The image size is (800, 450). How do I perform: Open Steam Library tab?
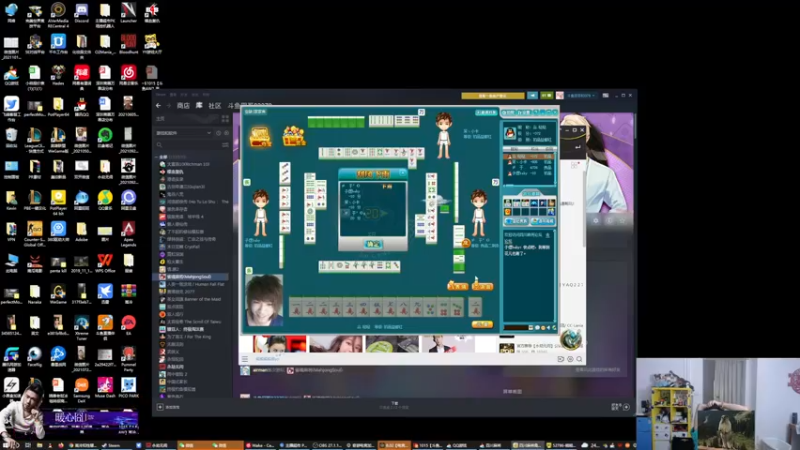(x=199, y=106)
